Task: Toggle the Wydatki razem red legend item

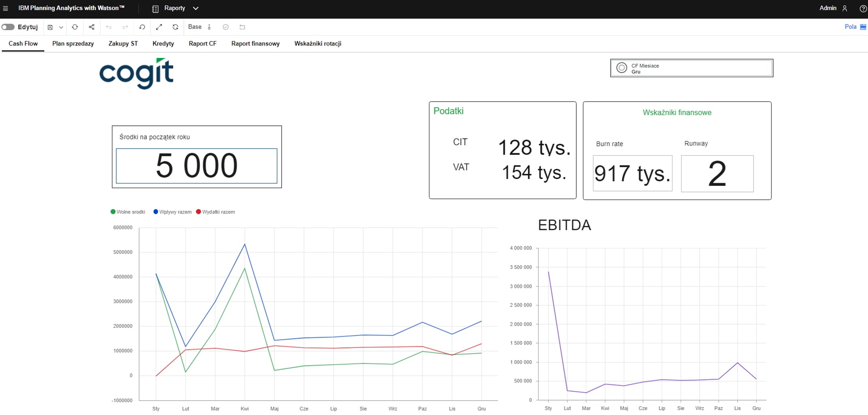Action: pyautogui.click(x=215, y=212)
